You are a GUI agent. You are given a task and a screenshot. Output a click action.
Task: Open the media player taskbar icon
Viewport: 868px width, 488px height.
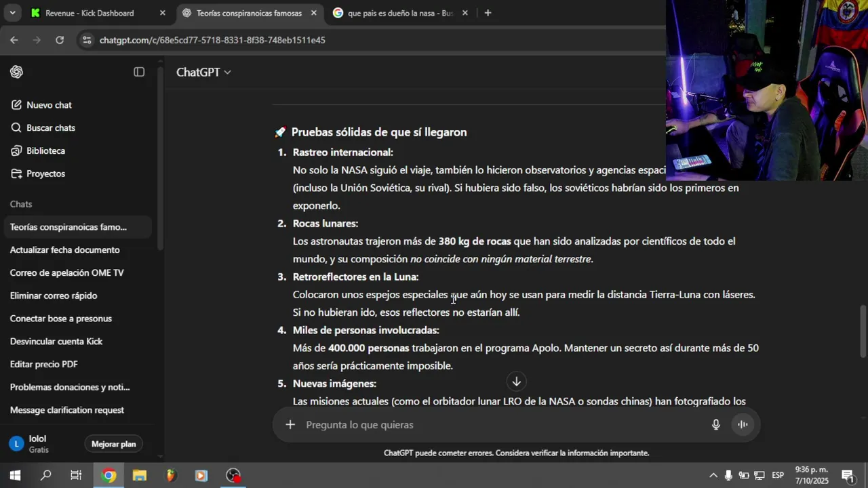click(x=201, y=475)
